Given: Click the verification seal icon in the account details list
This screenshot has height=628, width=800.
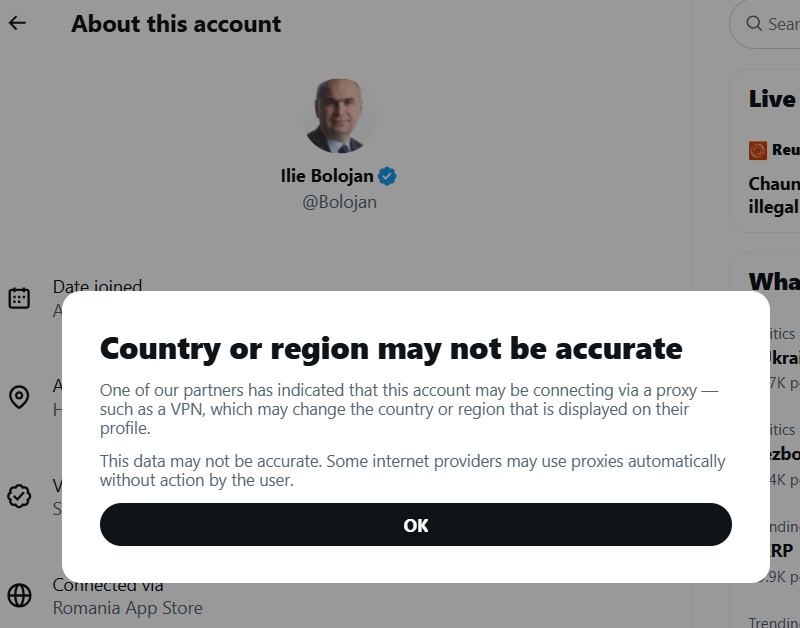Looking at the screenshot, I should (x=19, y=496).
